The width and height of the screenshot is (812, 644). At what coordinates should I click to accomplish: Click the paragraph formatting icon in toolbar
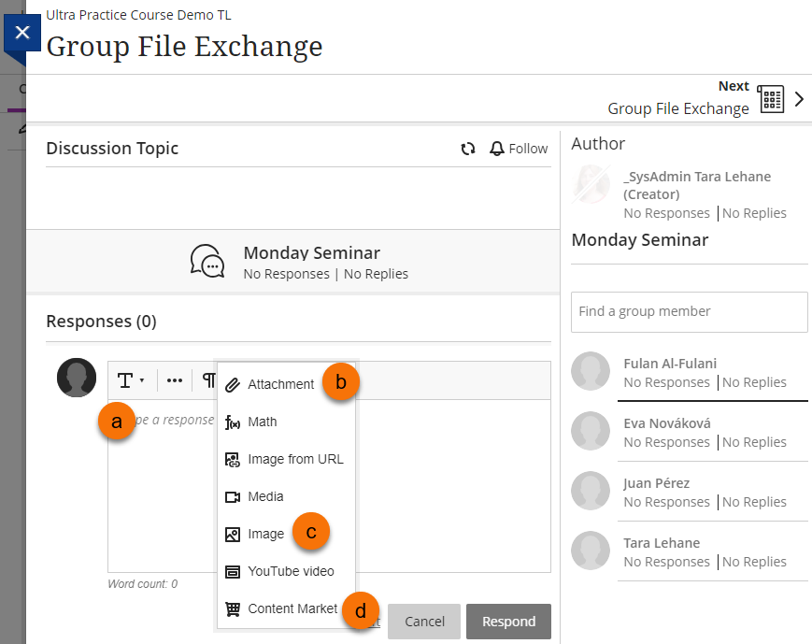click(x=208, y=380)
